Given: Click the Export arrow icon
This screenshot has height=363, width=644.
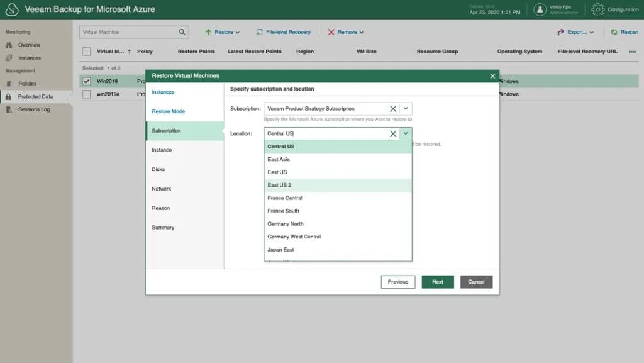Looking at the screenshot, I should coord(560,32).
